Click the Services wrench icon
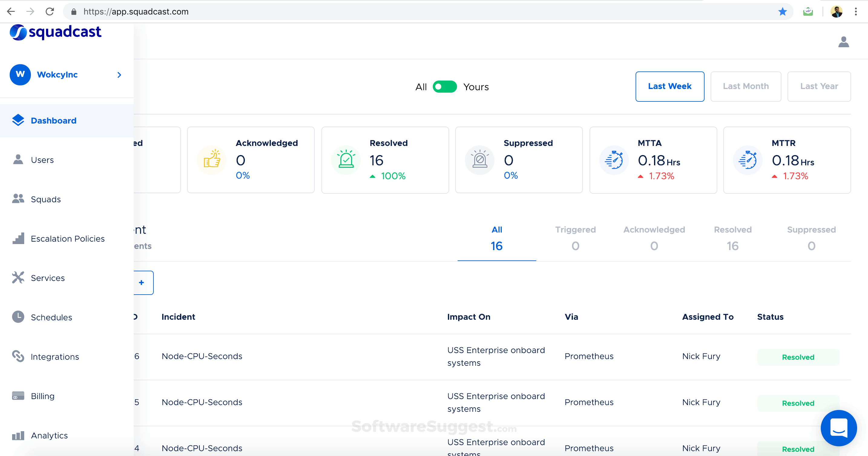 coord(18,277)
